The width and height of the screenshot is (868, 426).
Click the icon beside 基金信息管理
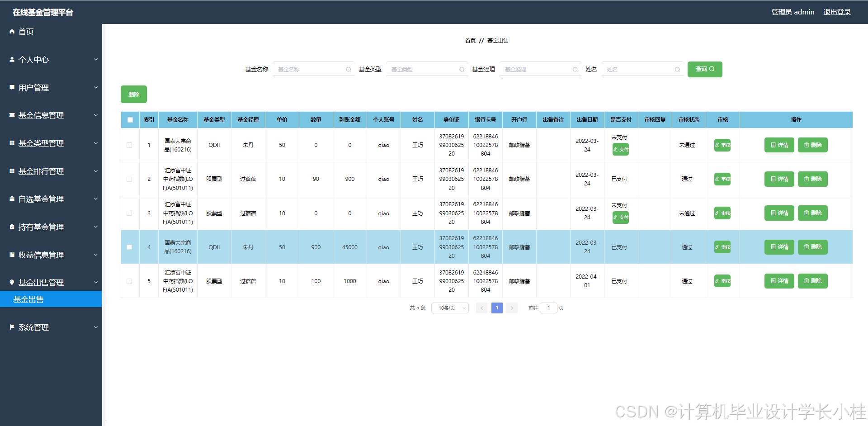12,115
